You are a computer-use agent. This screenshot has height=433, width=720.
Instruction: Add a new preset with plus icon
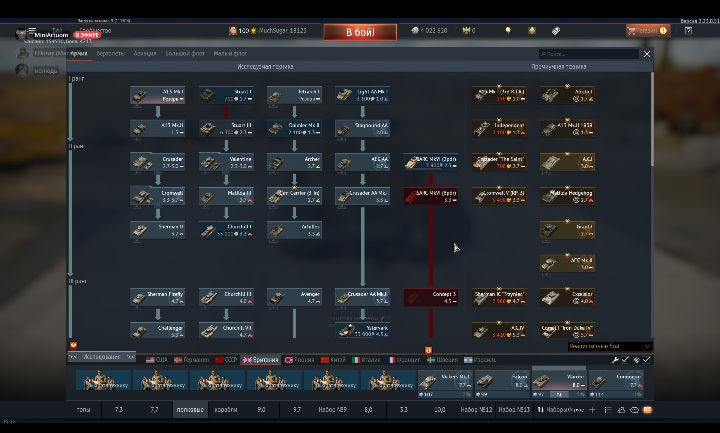[x=592, y=410]
